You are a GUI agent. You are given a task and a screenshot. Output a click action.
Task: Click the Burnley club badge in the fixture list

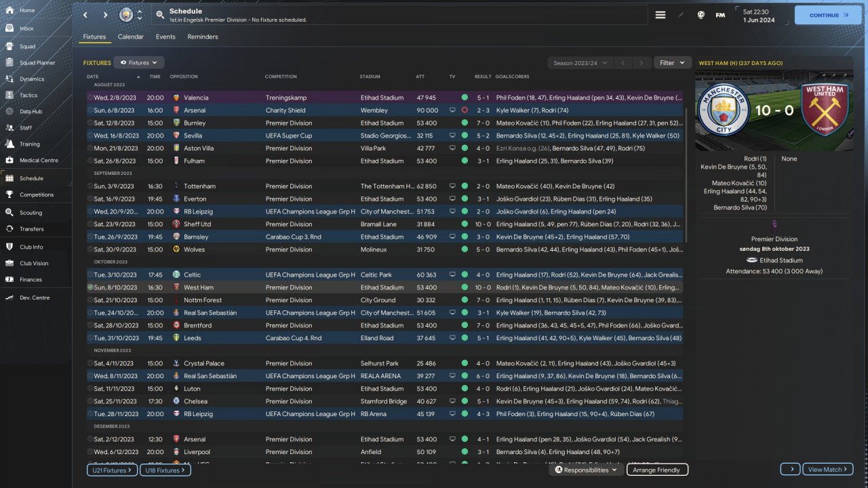click(x=176, y=123)
